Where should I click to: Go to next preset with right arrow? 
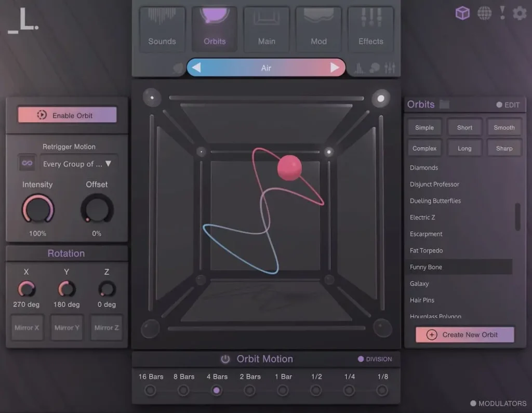coord(335,68)
